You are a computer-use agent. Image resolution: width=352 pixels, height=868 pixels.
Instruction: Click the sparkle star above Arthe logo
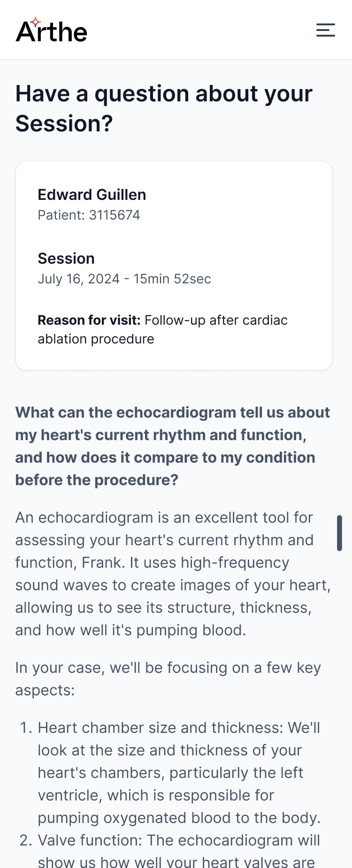point(35,22)
